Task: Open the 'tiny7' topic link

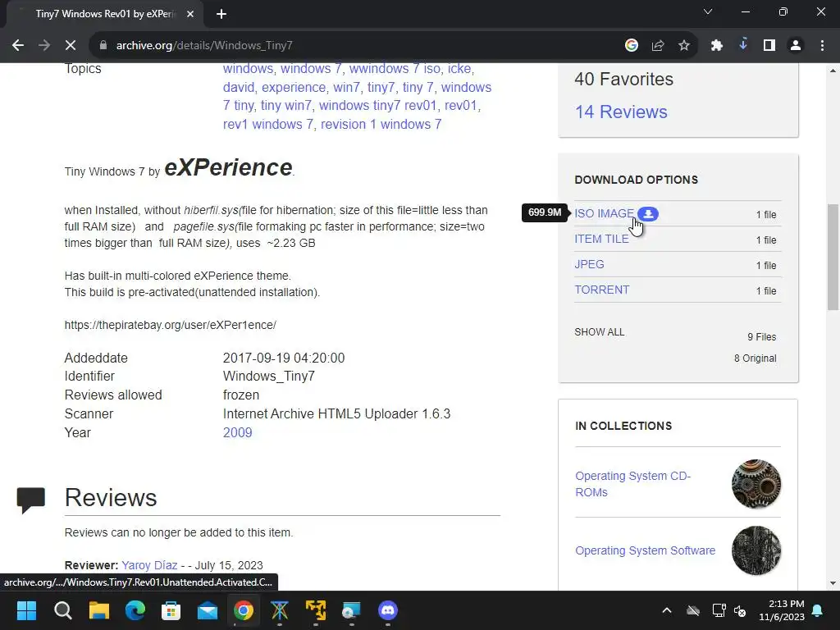Action: pos(381,87)
